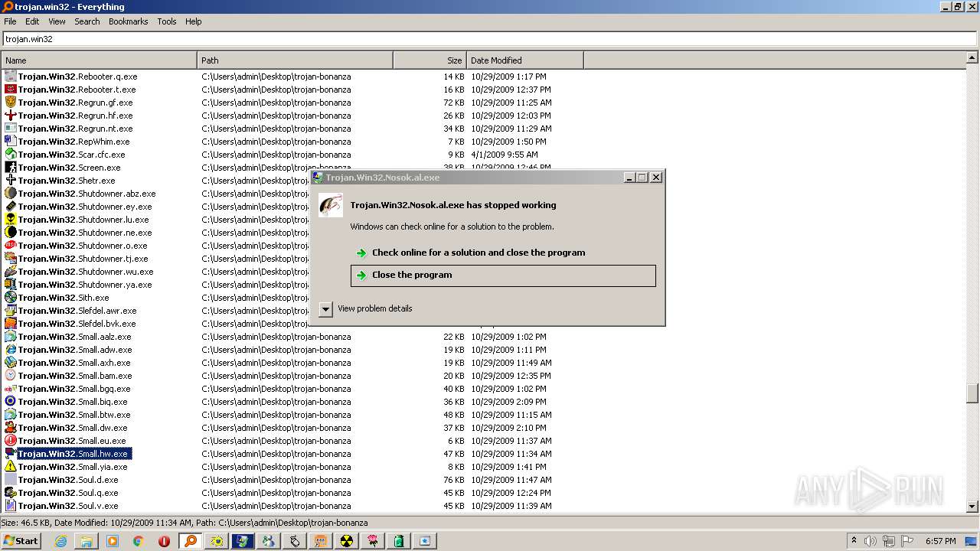Click the Trojan.Win32.Small.biq.exe file icon
Image resolution: width=980 pixels, height=551 pixels.
click(11, 402)
